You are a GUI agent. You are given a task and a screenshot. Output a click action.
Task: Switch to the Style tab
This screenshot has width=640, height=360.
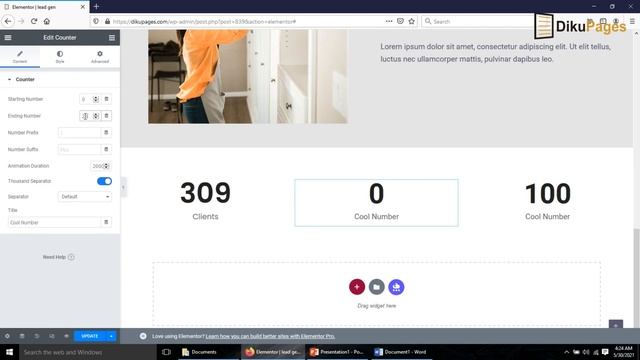60,57
